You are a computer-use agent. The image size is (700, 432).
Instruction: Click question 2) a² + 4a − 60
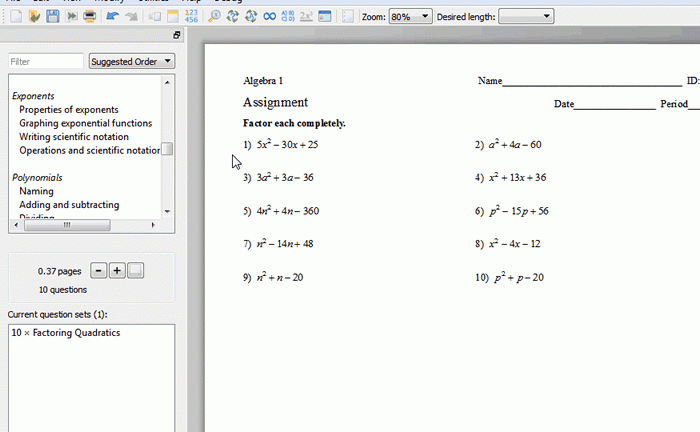click(x=508, y=145)
